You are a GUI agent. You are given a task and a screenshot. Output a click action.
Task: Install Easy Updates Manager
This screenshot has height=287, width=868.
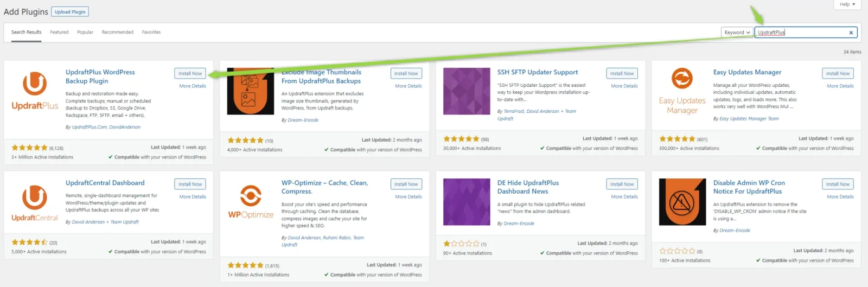coord(838,73)
